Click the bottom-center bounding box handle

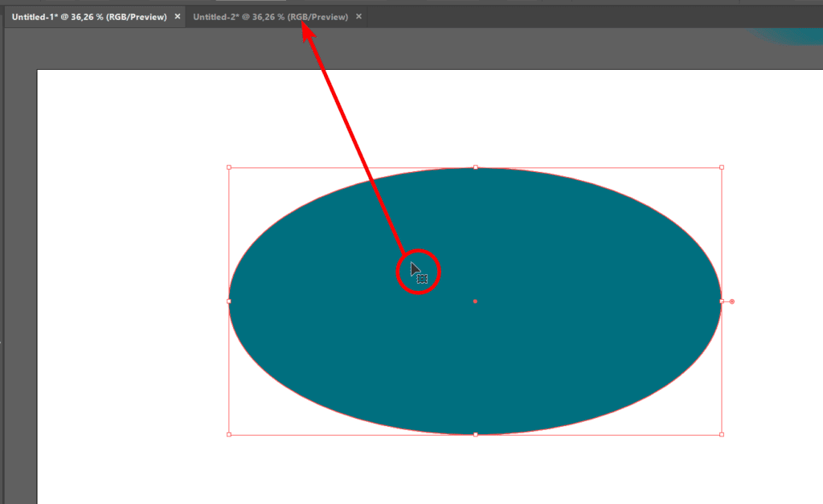click(476, 435)
